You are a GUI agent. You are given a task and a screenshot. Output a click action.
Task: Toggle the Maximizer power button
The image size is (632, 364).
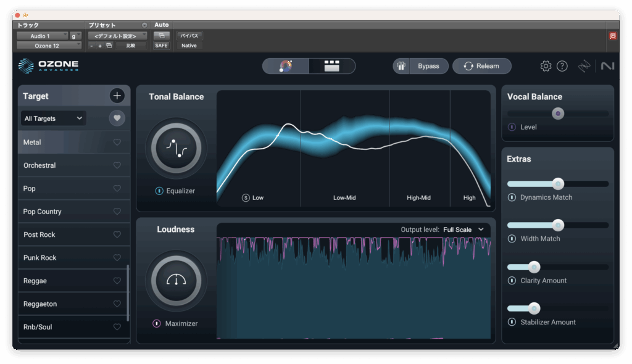157,323
